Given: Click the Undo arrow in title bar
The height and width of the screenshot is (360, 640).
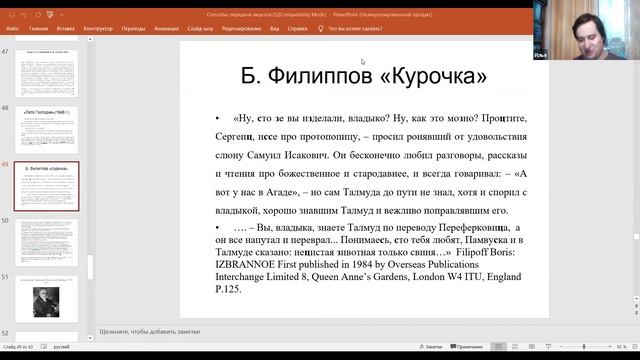Looking at the screenshot, I should 24,15.
